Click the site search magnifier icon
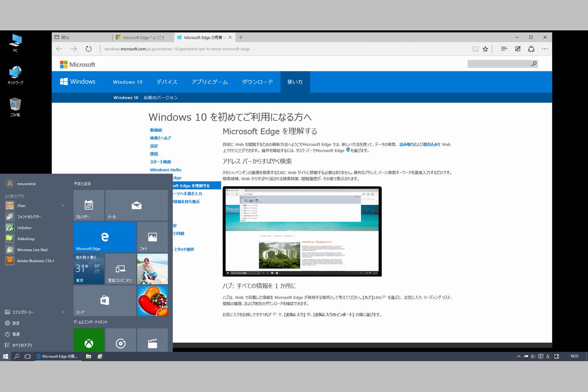Image resolution: width=588 pixels, height=392 pixels. click(534, 64)
